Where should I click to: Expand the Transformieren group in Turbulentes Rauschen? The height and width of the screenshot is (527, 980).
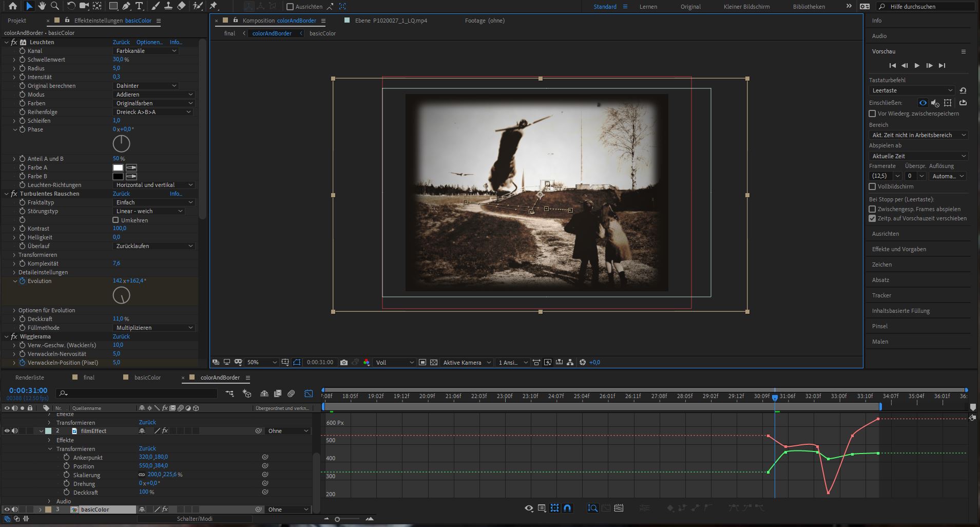[x=14, y=255]
